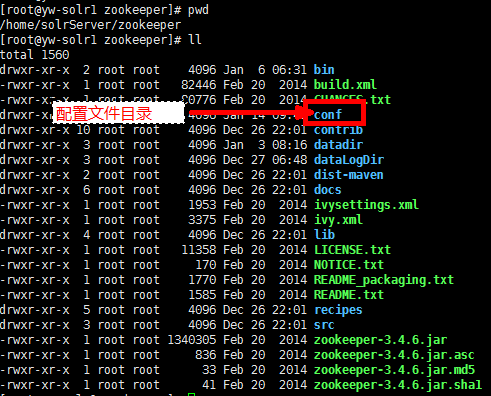Viewport: 491px width, 396px height.
Task: Click the permissions string on the recipes row
Action: pyautogui.click(x=35, y=310)
